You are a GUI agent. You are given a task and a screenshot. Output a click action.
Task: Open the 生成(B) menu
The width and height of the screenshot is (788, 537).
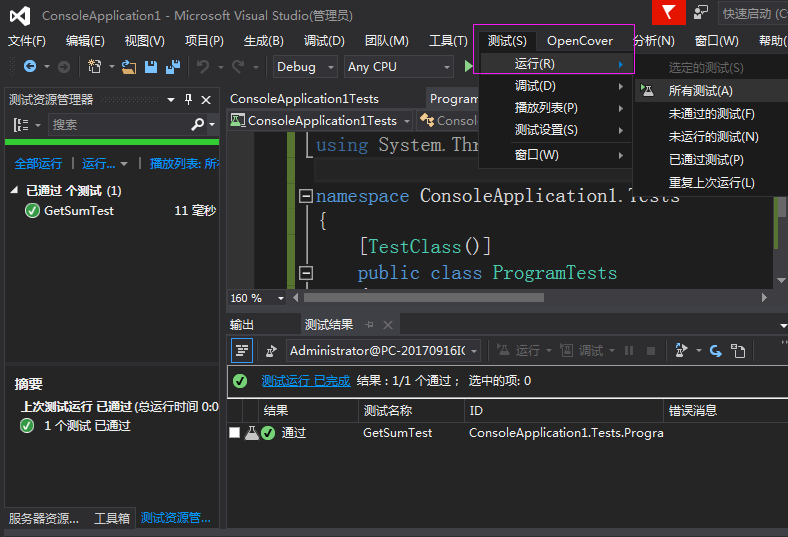point(263,41)
